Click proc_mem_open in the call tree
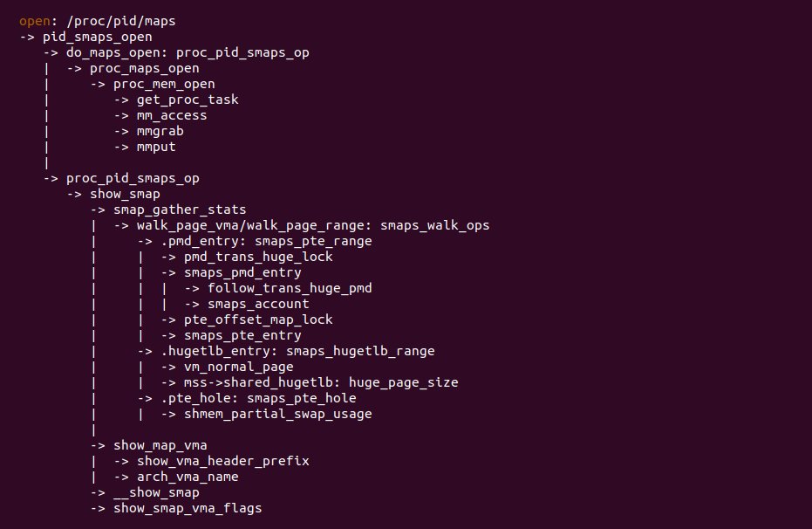This screenshot has height=529, width=812. tap(164, 84)
